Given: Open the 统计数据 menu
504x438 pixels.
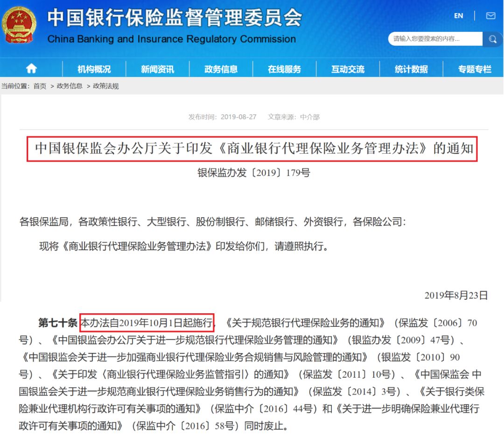Looking at the screenshot, I should point(411,69).
